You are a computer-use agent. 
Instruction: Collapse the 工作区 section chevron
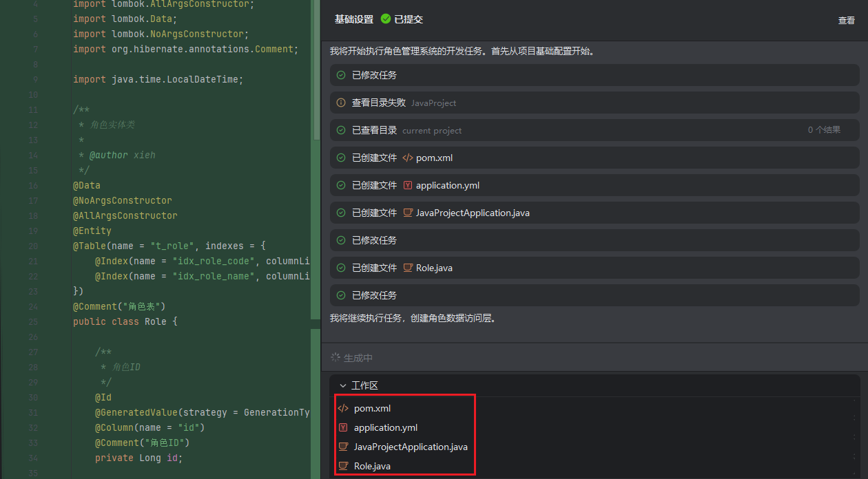tap(342, 386)
